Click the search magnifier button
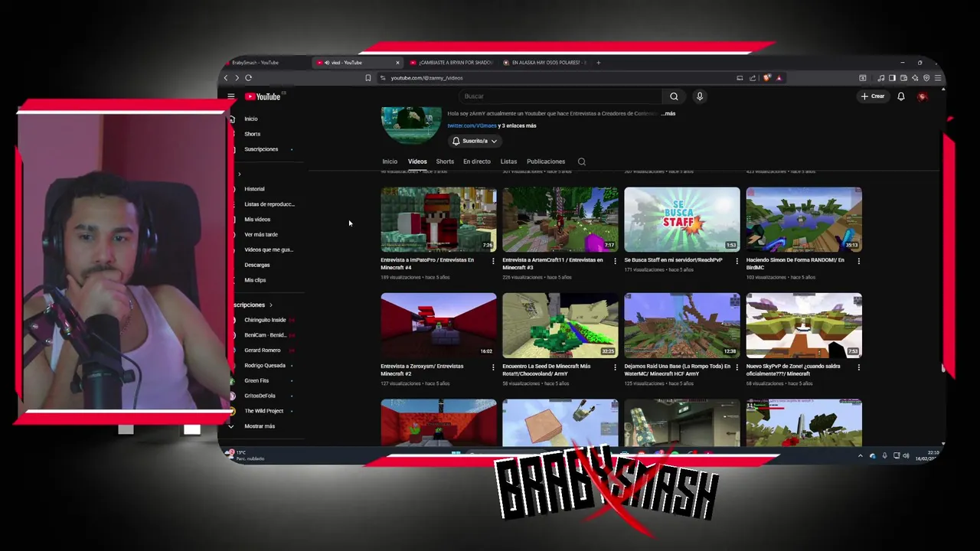980x551 pixels. coord(674,96)
